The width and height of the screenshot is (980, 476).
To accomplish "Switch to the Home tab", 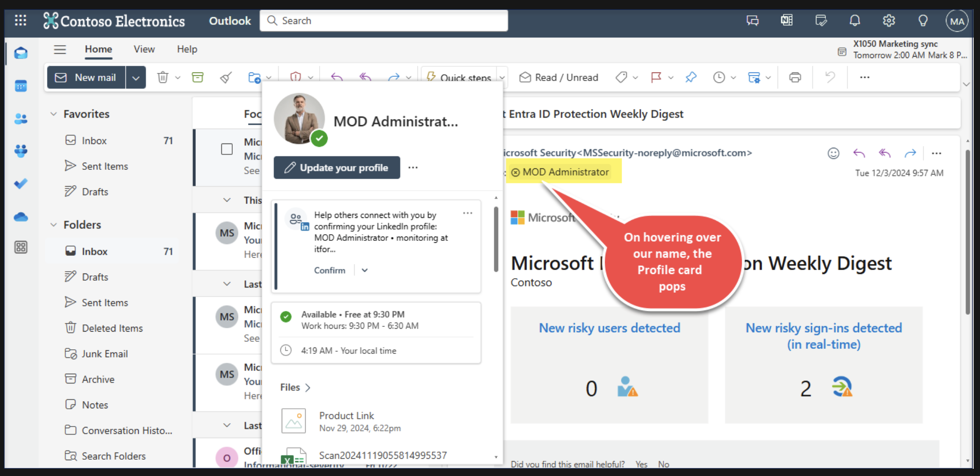I will pyautogui.click(x=98, y=49).
